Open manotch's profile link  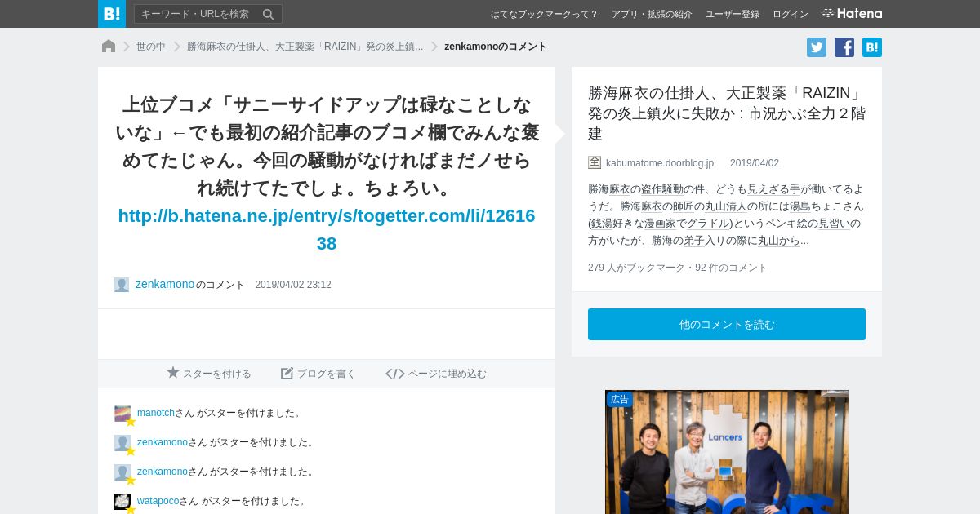tap(156, 413)
